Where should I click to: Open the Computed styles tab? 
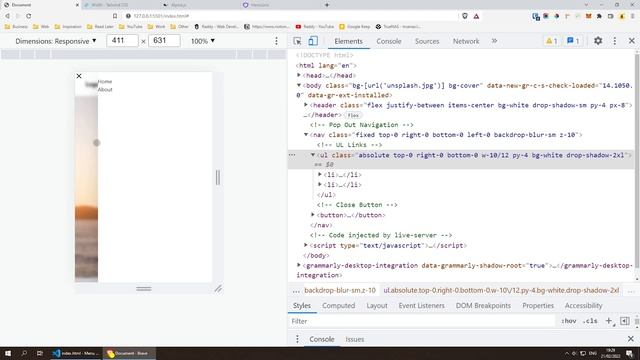coord(338,306)
